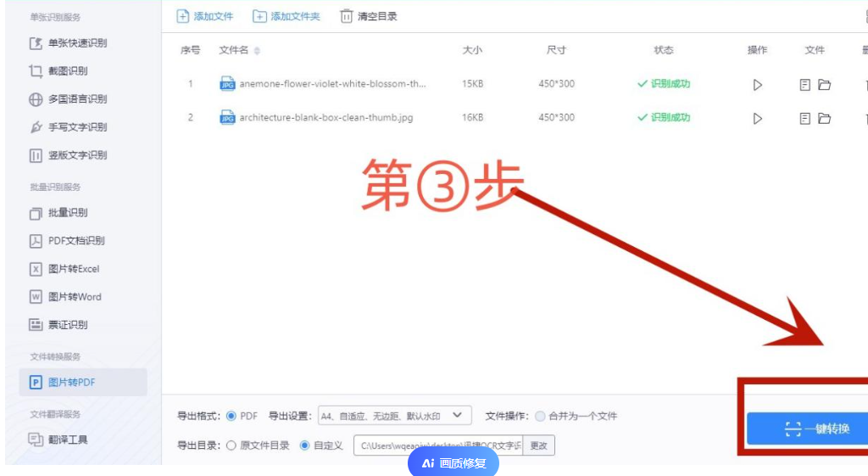Click the JPG icon of the anemone-flower file
Screen dimensions: 868x476
click(227, 84)
